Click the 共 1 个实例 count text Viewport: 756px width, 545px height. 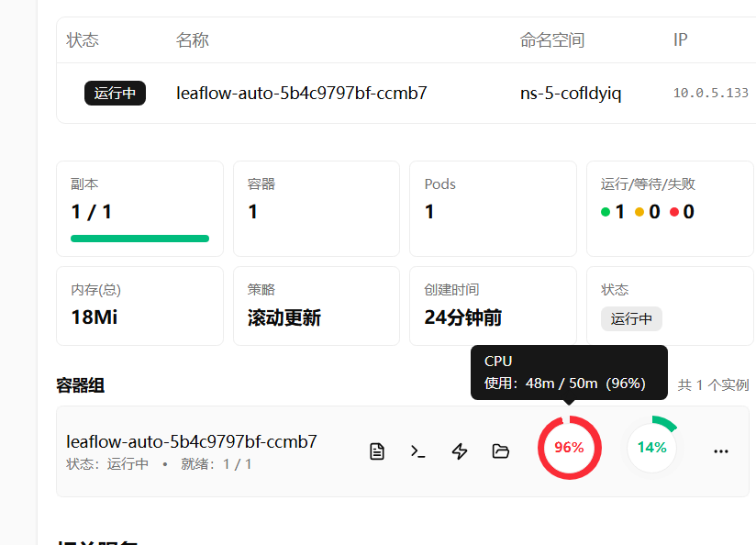pyautogui.click(x=713, y=384)
